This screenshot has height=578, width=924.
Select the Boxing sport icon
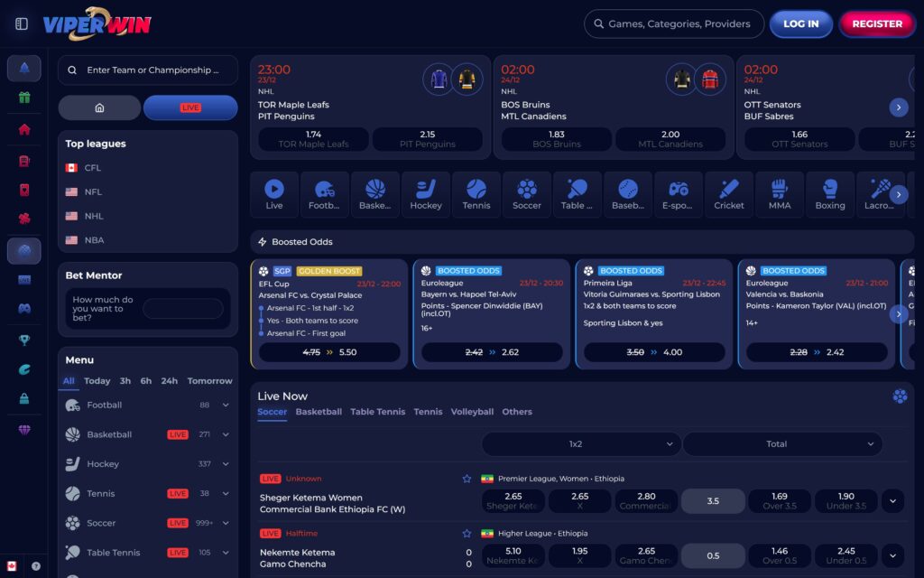tap(829, 194)
